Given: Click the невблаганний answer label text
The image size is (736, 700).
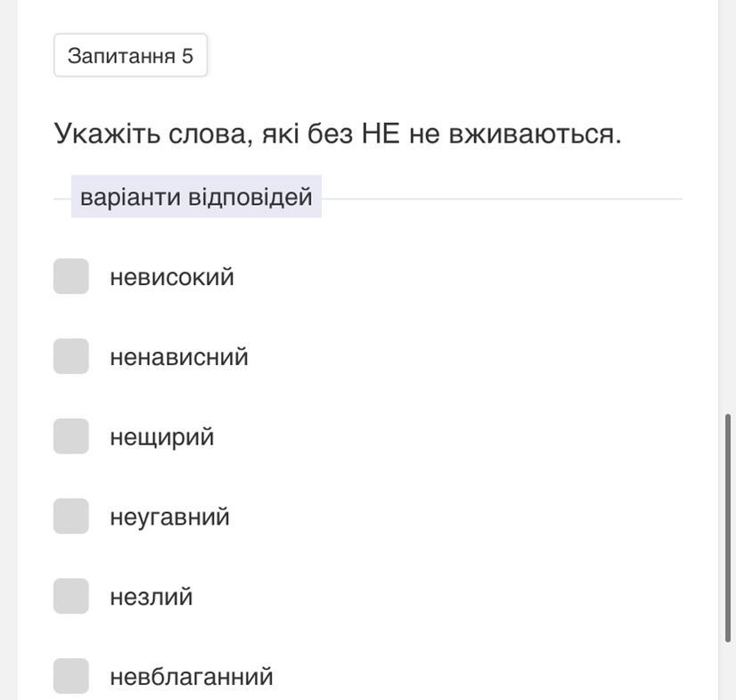Looking at the screenshot, I should click(x=192, y=677).
